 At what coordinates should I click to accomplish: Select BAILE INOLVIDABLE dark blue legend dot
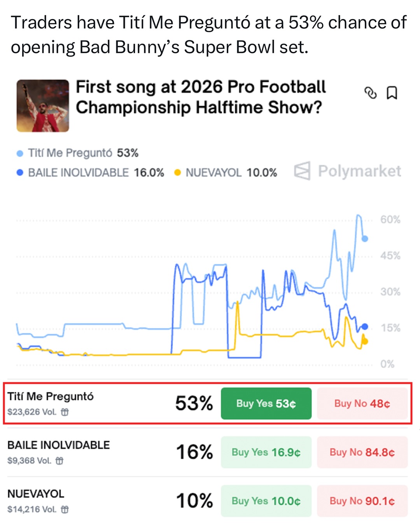click(20, 173)
